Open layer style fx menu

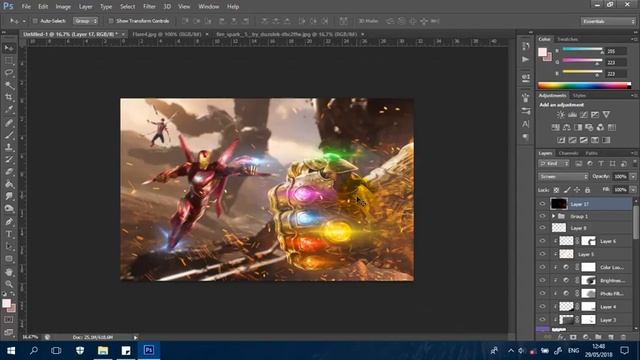(561, 337)
